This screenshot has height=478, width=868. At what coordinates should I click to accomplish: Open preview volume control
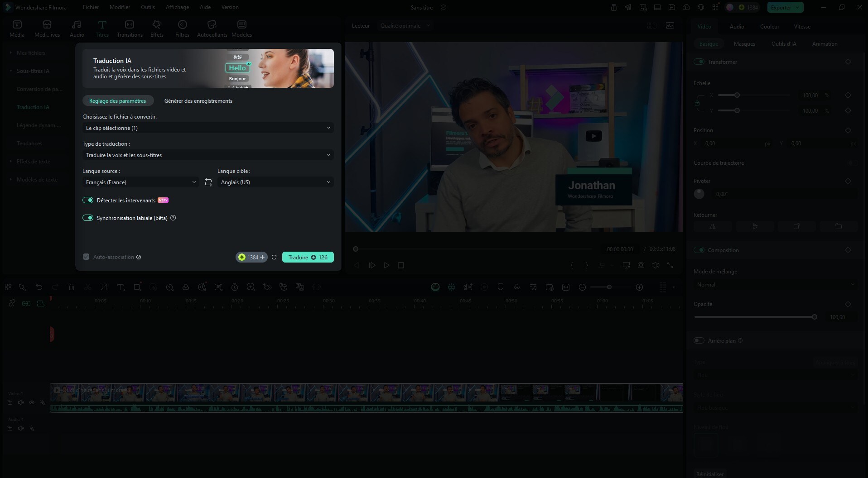[x=656, y=265]
